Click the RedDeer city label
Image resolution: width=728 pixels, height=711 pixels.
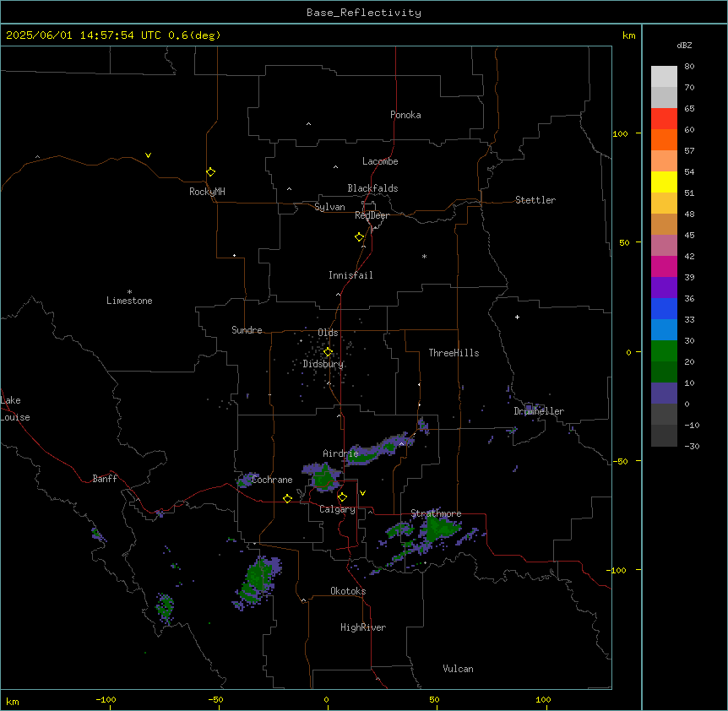coord(372,215)
